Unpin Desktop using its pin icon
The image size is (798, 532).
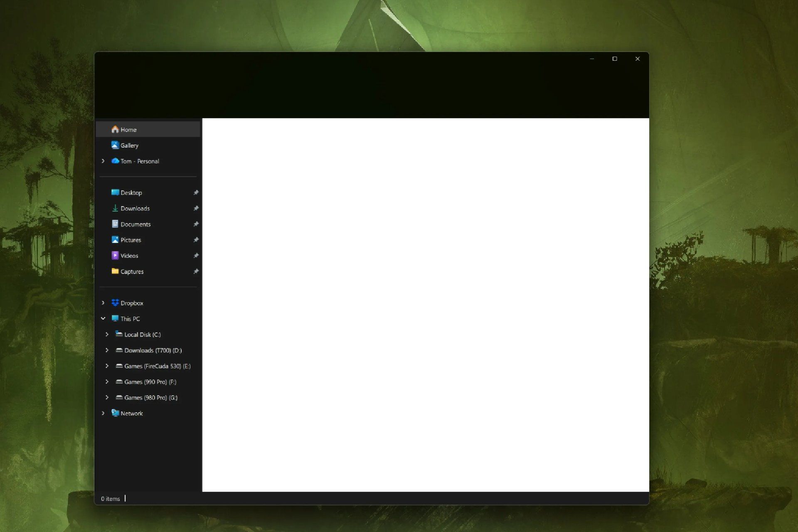point(196,193)
